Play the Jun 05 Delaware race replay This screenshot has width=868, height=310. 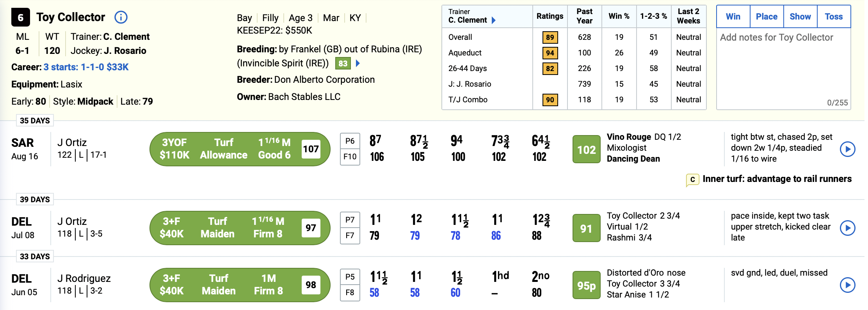(847, 285)
